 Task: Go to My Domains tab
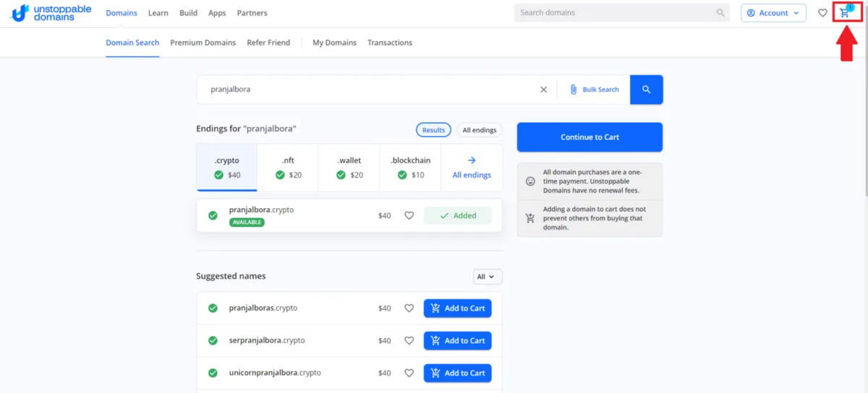(x=334, y=43)
